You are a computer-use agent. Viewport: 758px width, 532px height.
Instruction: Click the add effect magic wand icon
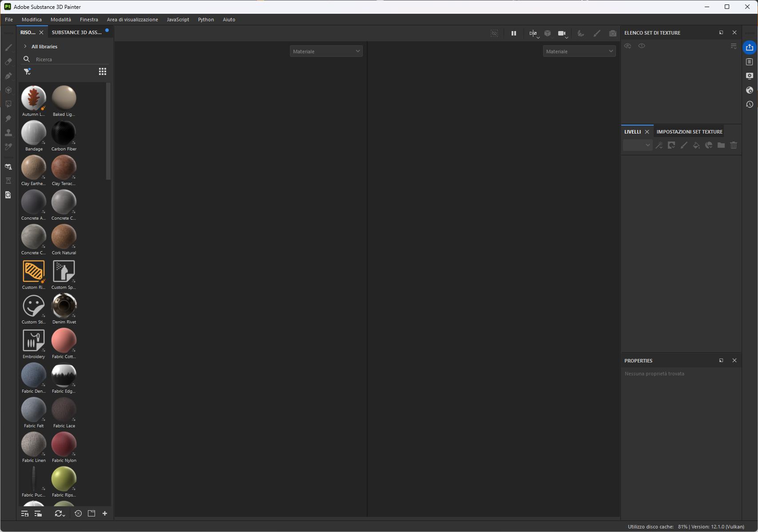[659, 145]
